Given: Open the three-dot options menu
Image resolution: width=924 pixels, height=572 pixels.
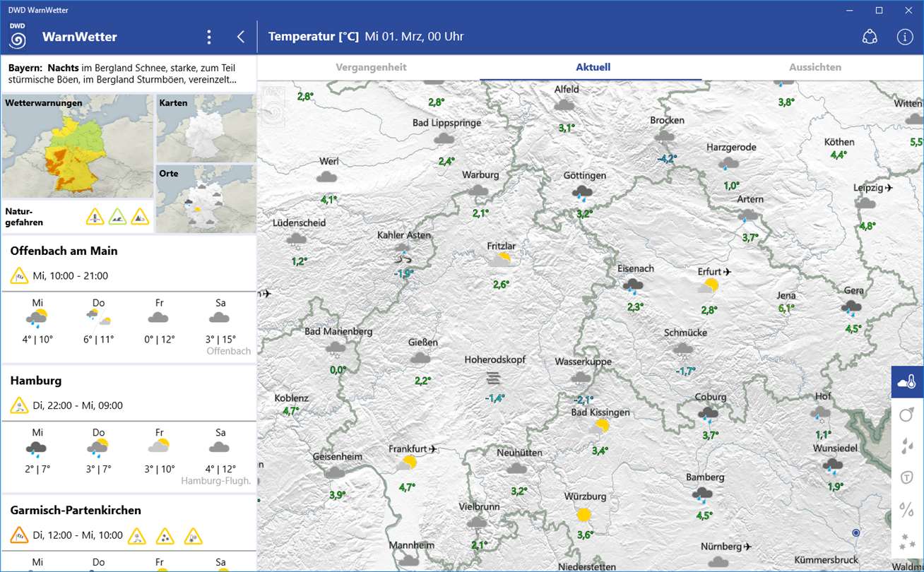Looking at the screenshot, I should (x=208, y=37).
